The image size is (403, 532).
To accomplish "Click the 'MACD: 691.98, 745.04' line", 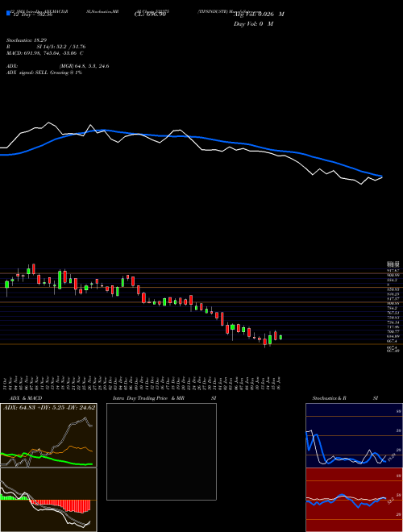I will coord(45,53).
